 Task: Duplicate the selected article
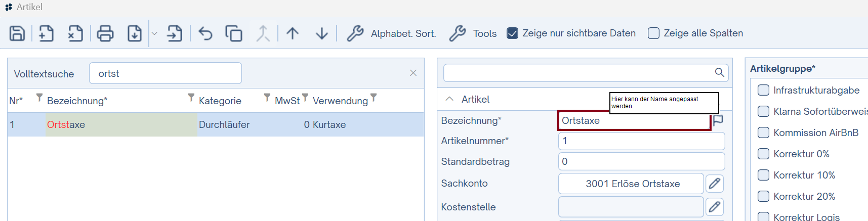234,33
